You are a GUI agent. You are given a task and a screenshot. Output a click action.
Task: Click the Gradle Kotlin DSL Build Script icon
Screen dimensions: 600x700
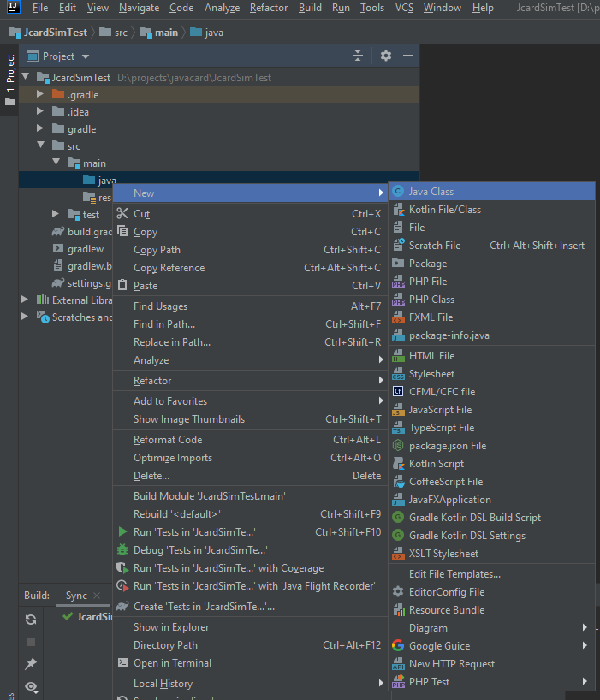point(398,518)
